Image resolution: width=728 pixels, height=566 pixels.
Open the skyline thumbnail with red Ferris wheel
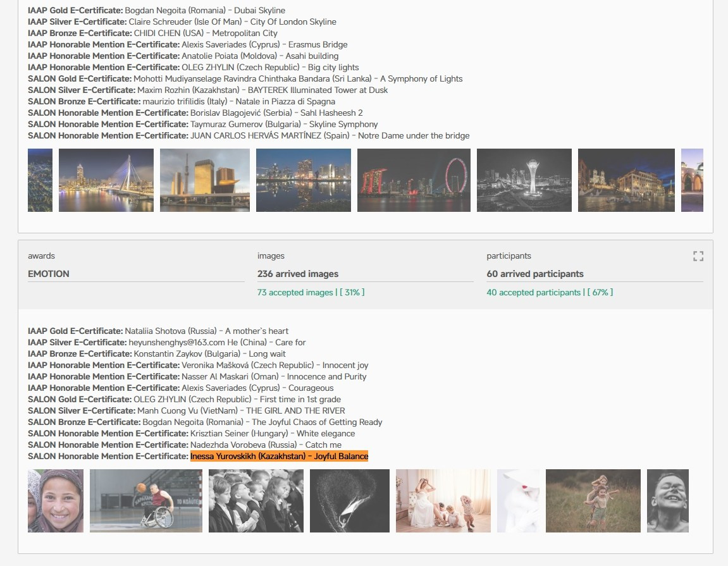pyautogui.click(x=414, y=180)
